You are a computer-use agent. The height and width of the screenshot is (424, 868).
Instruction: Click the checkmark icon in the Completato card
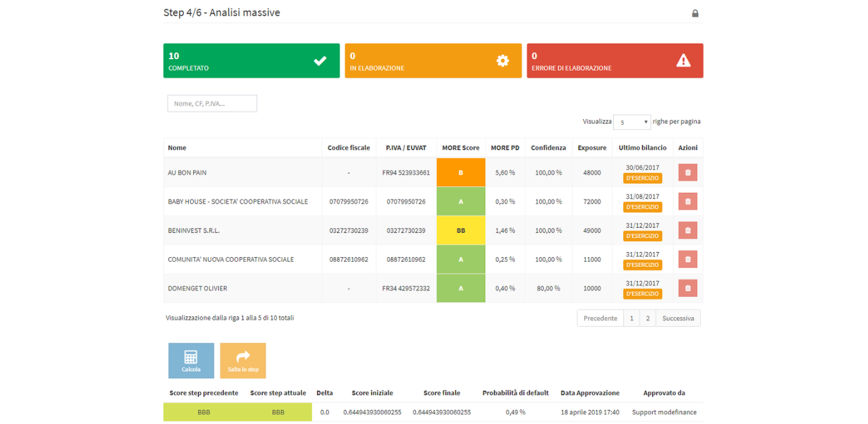(x=320, y=61)
